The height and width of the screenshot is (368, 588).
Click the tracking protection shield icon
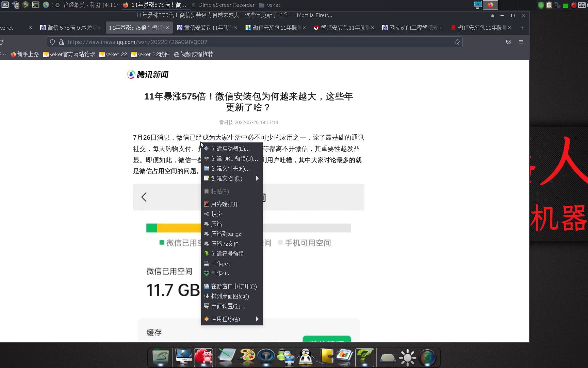(52, 42)
